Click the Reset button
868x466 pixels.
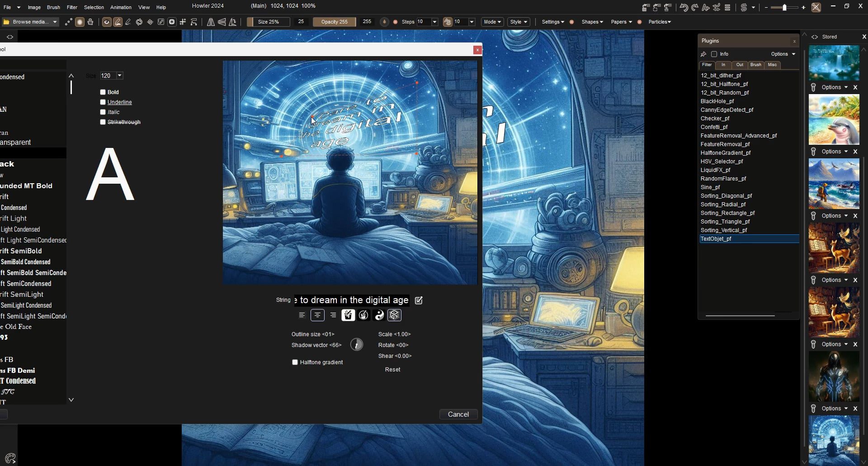point(392,370)
